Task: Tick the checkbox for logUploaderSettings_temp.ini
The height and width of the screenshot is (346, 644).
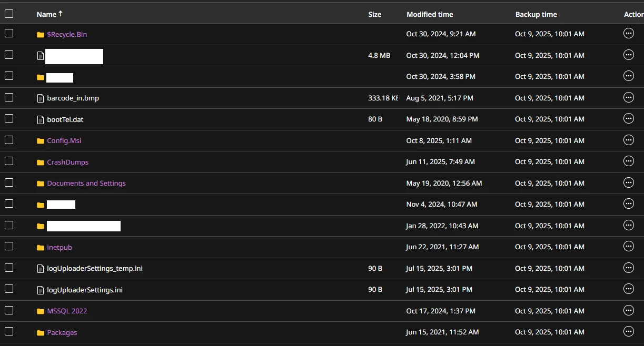Action: (x=9, y=268)
